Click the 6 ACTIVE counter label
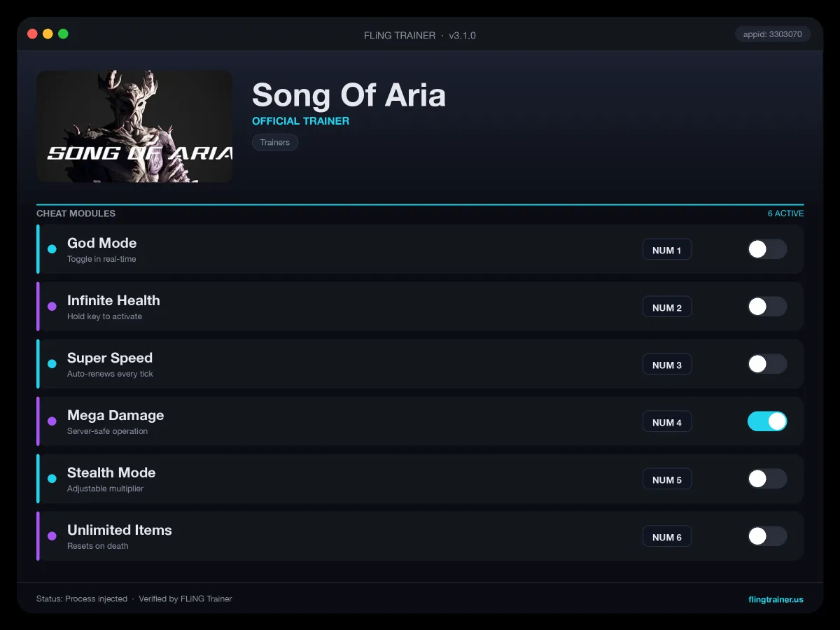The image size is (840, 630). 785,213
